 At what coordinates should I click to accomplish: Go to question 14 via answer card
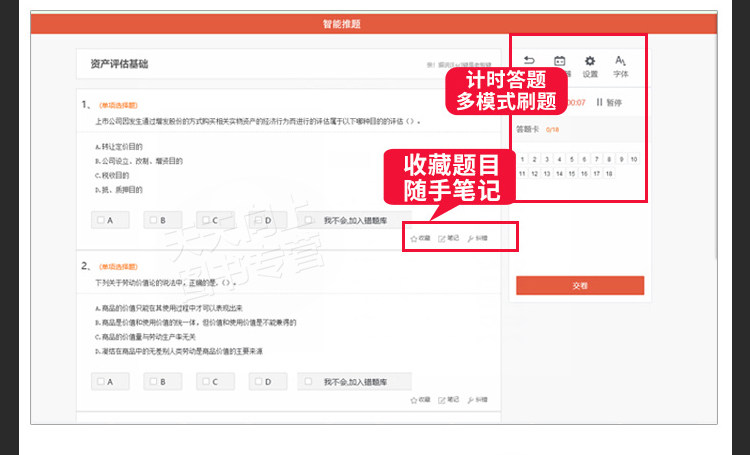click(x=559, y=174)
